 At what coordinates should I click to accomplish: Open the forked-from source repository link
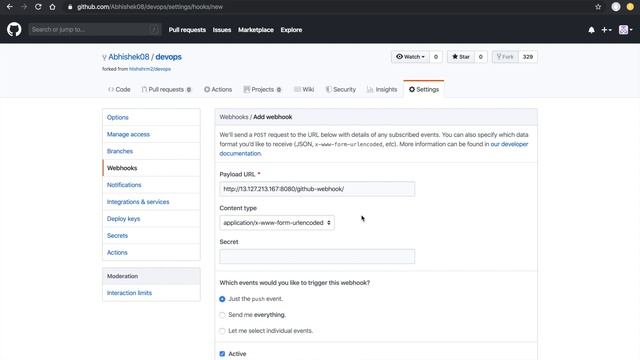coord(150,69)
